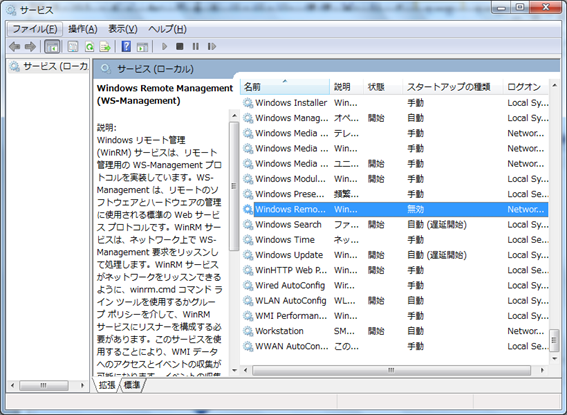Viewport: 567px width, 415px height.
Task: Click the gear icon of WMI Performance
Action: [248, 316]
